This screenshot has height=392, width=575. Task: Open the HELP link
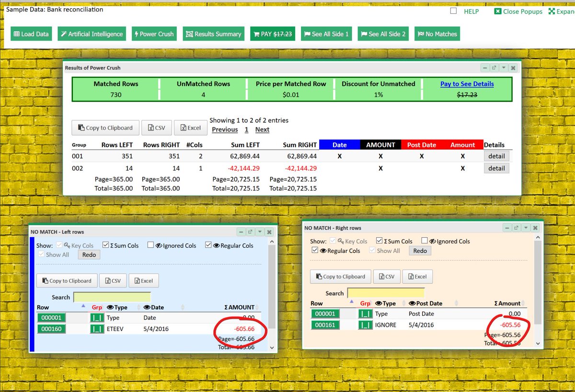(x=471, y=12)
